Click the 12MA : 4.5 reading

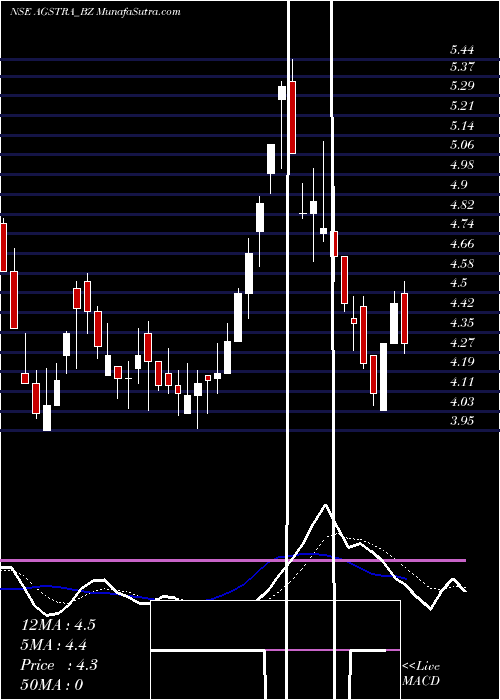click(x=58, y=625)
